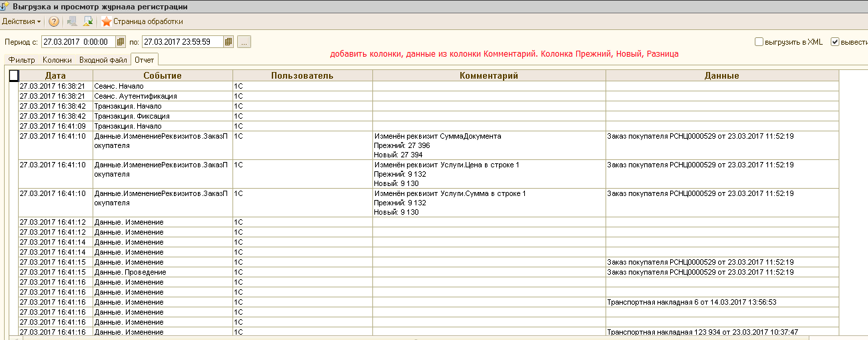Image resolution: width=868 pixels, height=340 pixels.
Task: Open calendar picker for period end date
Action: pyautogui.click(x=228, y=42)
